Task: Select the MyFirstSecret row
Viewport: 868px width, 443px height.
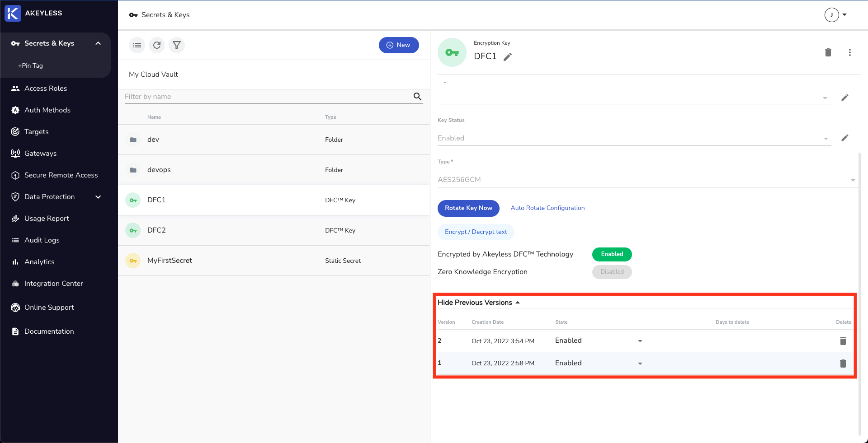Action: (x=274, y=261)
